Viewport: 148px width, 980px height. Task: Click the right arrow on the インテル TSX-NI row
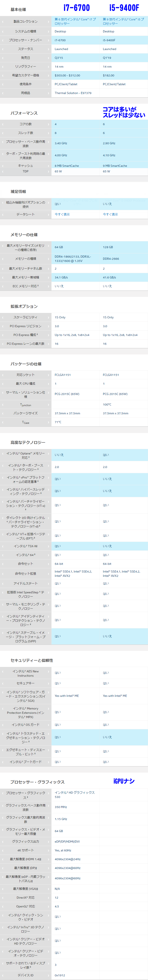[x=48, y=546]
